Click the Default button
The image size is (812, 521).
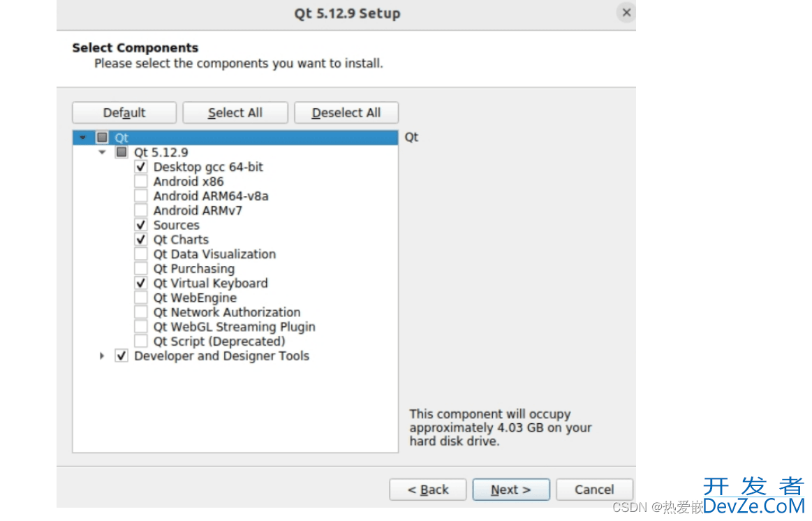(x=124, y=112)
